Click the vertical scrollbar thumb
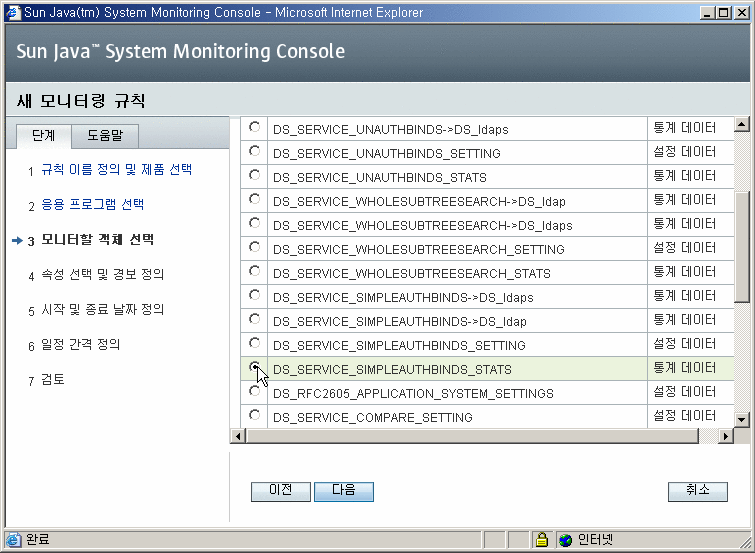 [x=742, y=247]
